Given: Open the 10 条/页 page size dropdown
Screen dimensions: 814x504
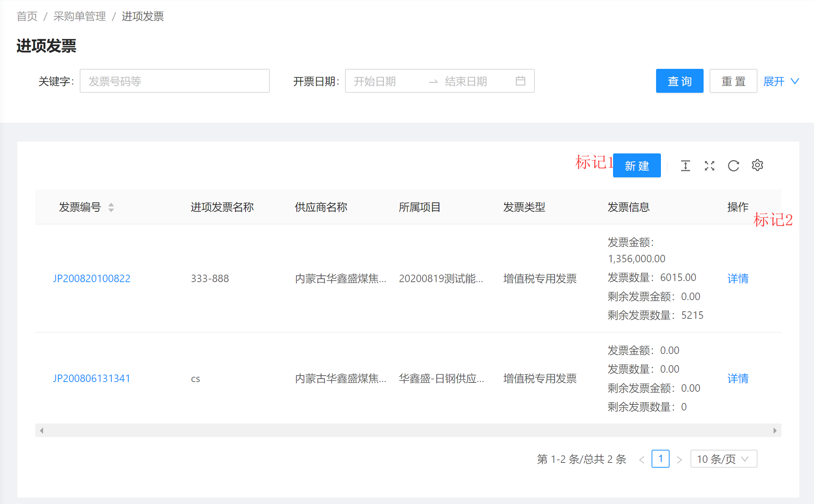Looking at the screenshot, I should tap(723, 459).
